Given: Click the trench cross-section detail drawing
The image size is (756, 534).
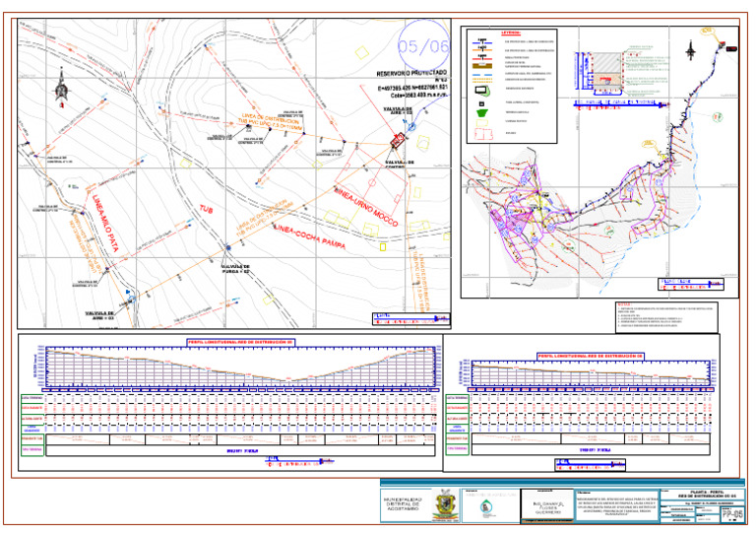Looking at the screenshot, I should pos(621,71).
